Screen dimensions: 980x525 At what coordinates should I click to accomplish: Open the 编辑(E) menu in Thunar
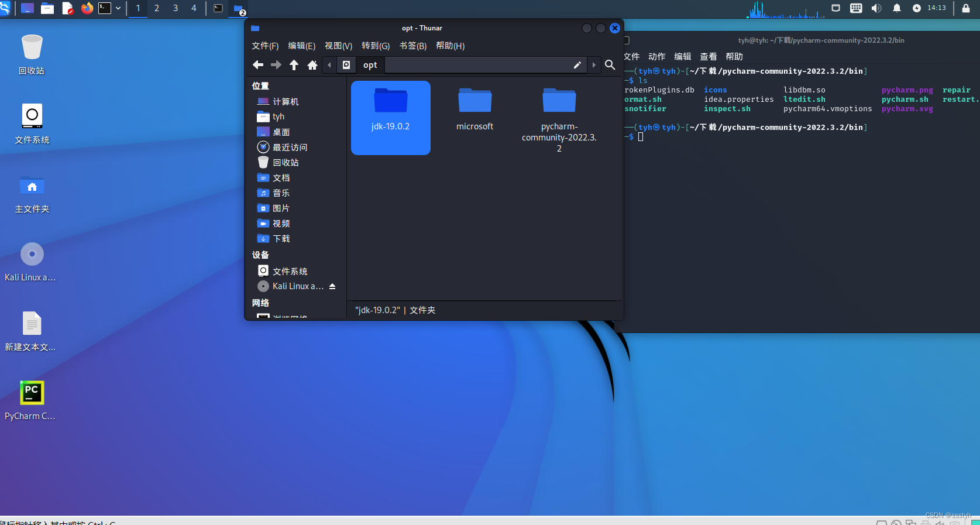[x=302, y=46]
